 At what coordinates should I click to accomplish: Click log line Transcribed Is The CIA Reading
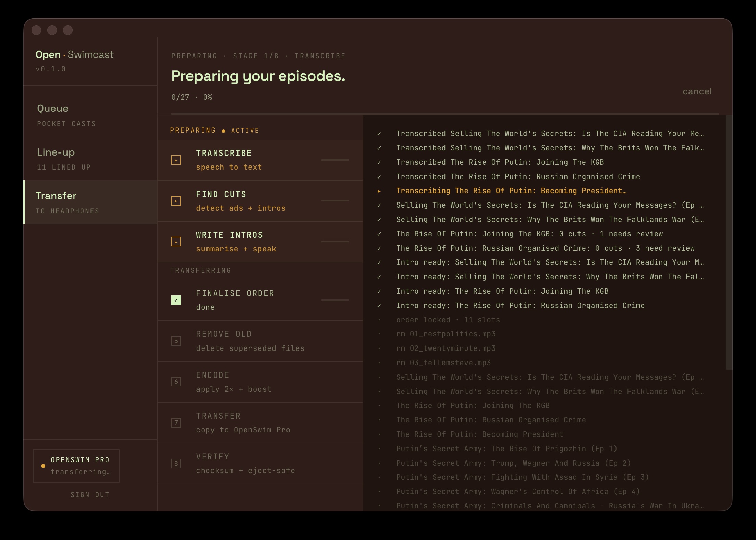click(550, 134)
